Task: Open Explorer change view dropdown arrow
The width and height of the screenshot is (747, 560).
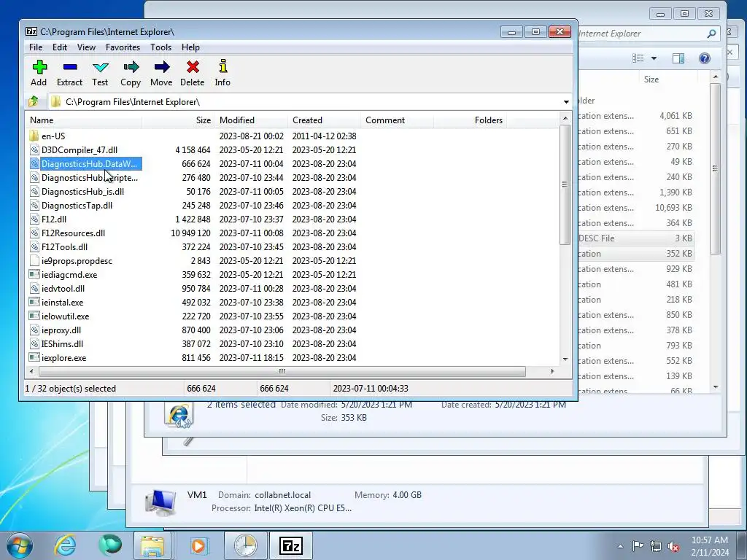Action: [x=654, y=58]
